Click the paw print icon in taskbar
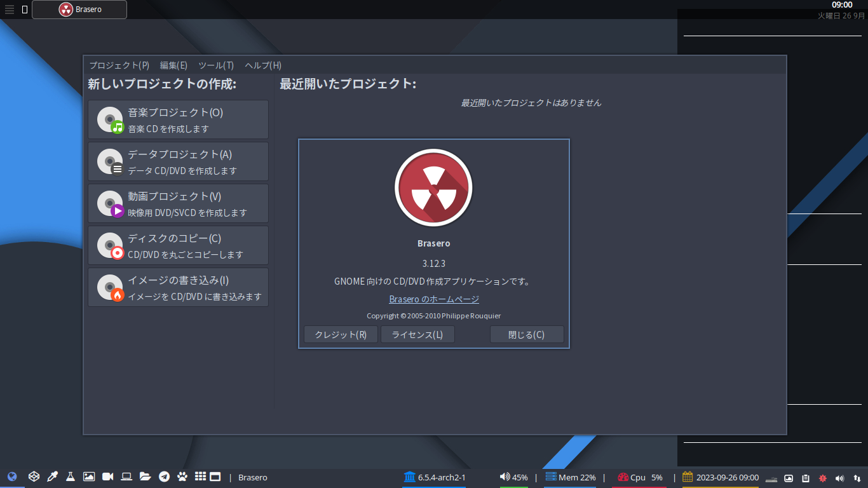This screenshot has width=868, height=488. [182, 477]
